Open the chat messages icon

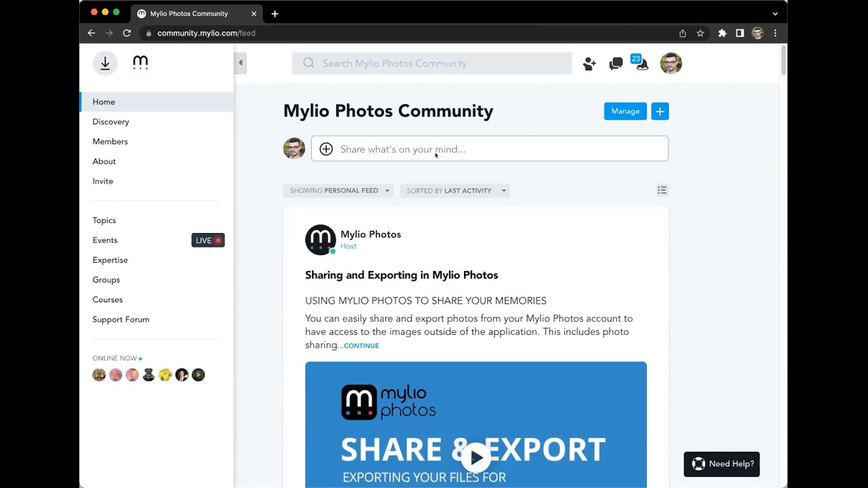616,64
